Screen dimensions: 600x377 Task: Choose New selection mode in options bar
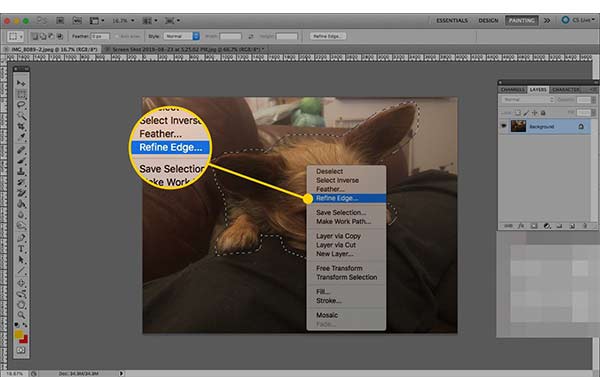coord(35,36)
